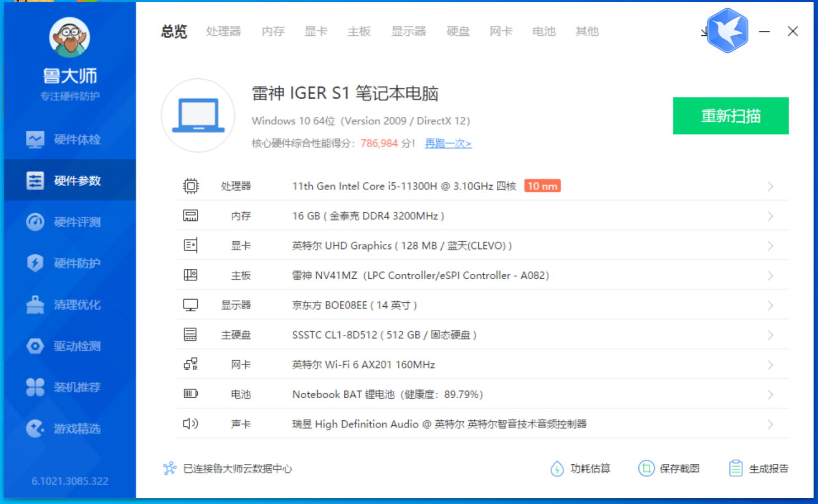Click the 主板 motherboard icon
The image size is (818, 504).
[x=191, y=275]
